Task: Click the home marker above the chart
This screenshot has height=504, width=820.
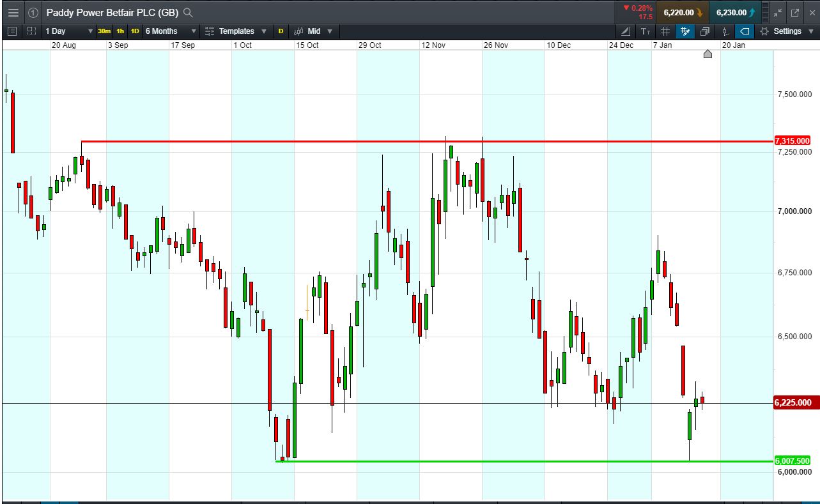Action: (708, 54)
